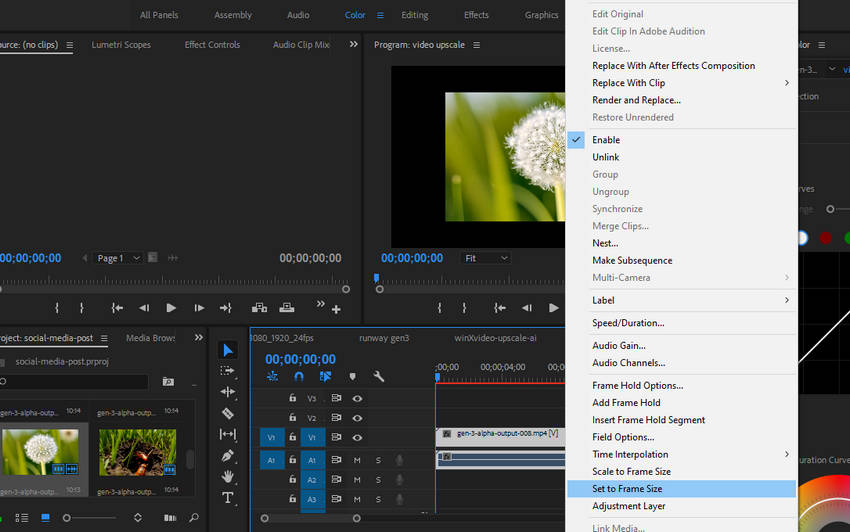Switch to Effect Controls tab
The height and width of the screenshot is (532, 850).
pyautogui.click(x=212, y=45)
